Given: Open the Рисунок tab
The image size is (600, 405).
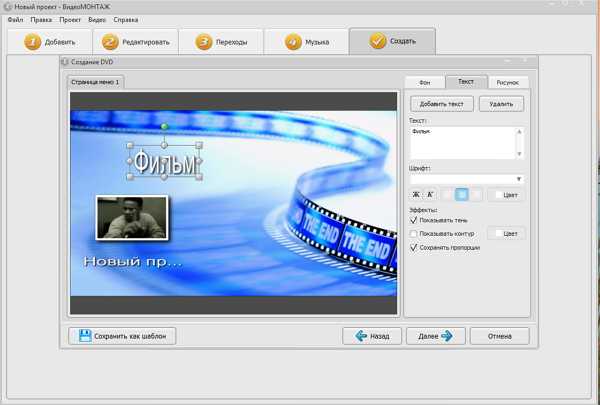Looking at the screenshot, I should point(507,82).
